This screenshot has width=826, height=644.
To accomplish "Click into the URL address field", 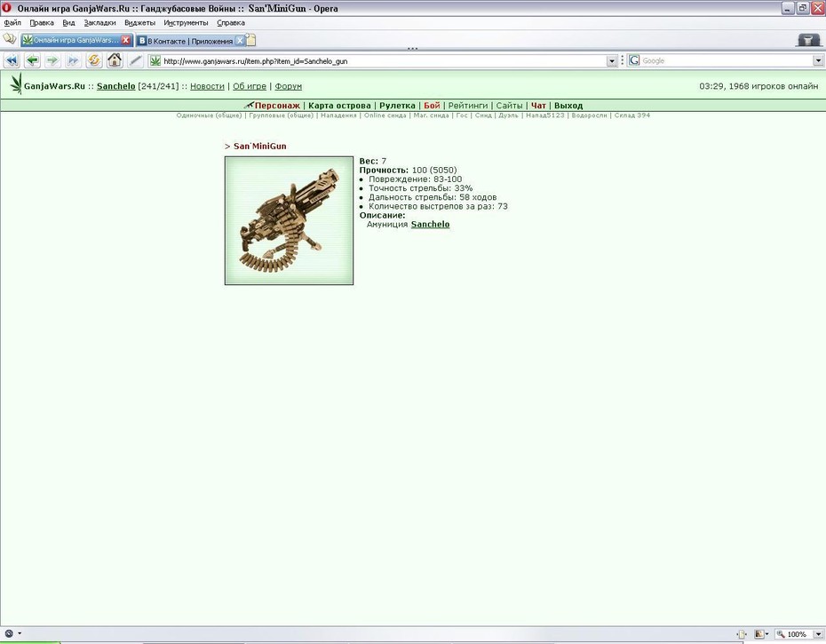I will (384, 61).
